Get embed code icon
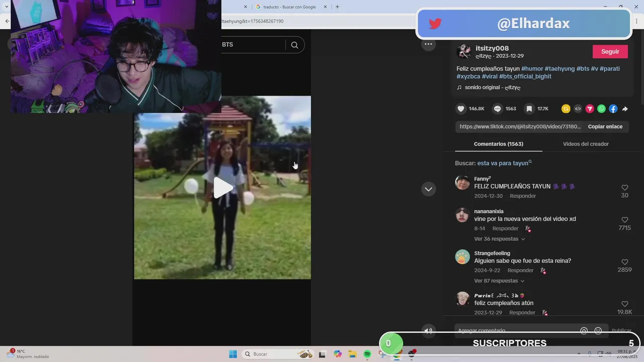 [578, 109]
